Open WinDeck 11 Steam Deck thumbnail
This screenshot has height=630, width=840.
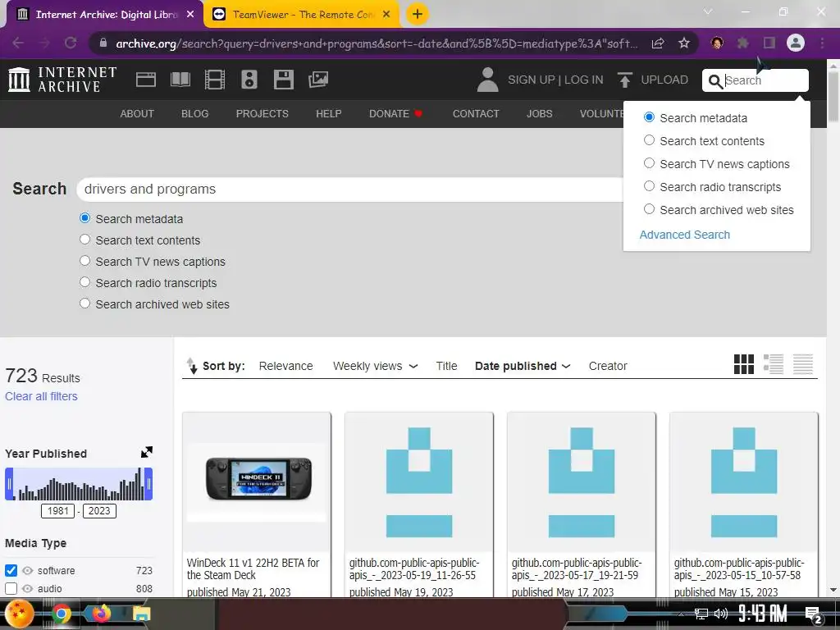click(257, 482)
